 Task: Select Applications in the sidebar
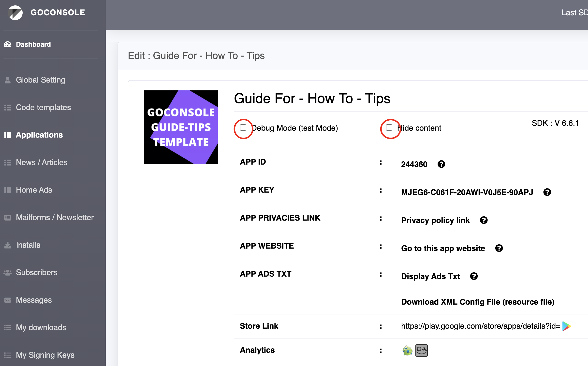click(x=39, y=135)
